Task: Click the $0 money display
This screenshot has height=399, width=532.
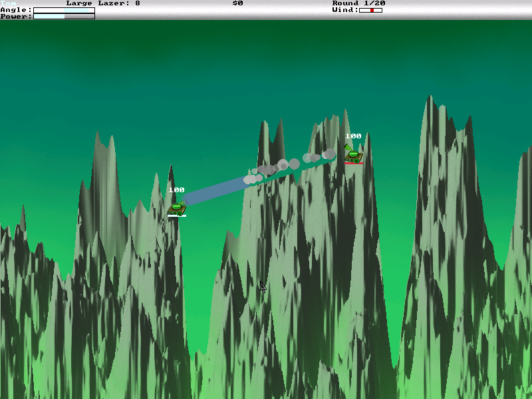Action: pos(237,3)
